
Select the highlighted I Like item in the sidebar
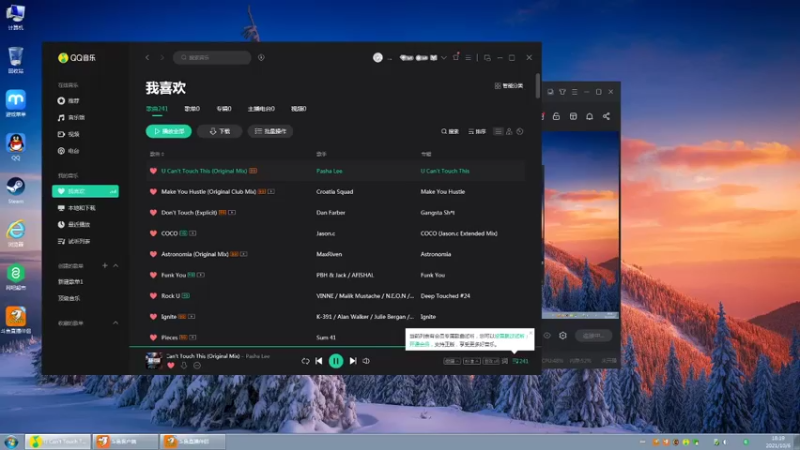point(85,191)
